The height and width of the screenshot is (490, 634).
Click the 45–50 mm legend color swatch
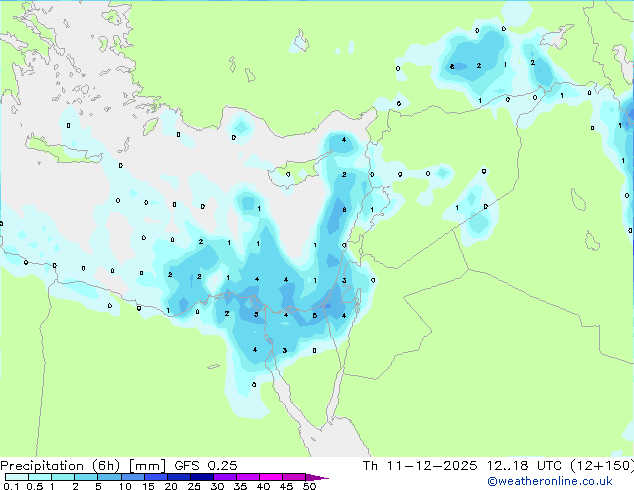[x=294, y=477]
